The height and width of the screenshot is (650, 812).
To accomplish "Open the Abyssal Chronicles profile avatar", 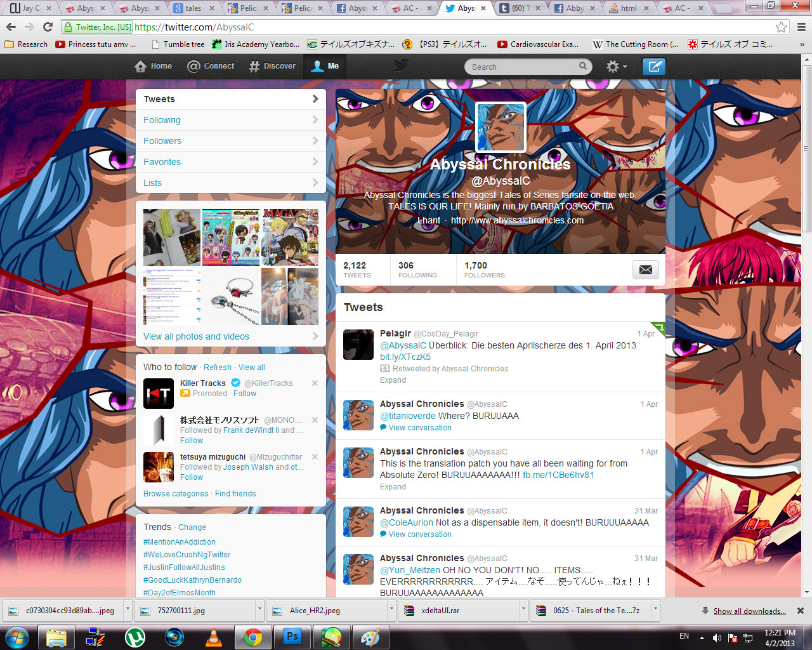I will click(501, 128).
